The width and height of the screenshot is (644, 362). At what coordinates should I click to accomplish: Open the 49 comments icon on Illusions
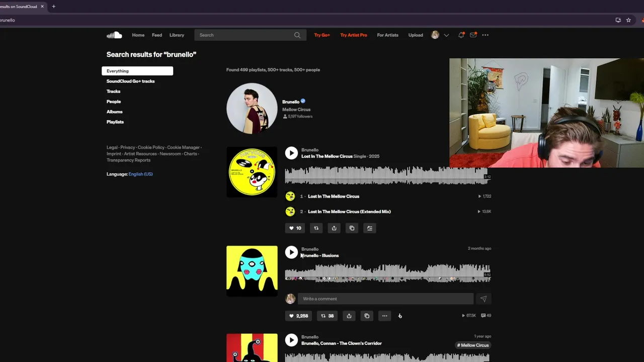pyautogui.click(x=486, y=316)
